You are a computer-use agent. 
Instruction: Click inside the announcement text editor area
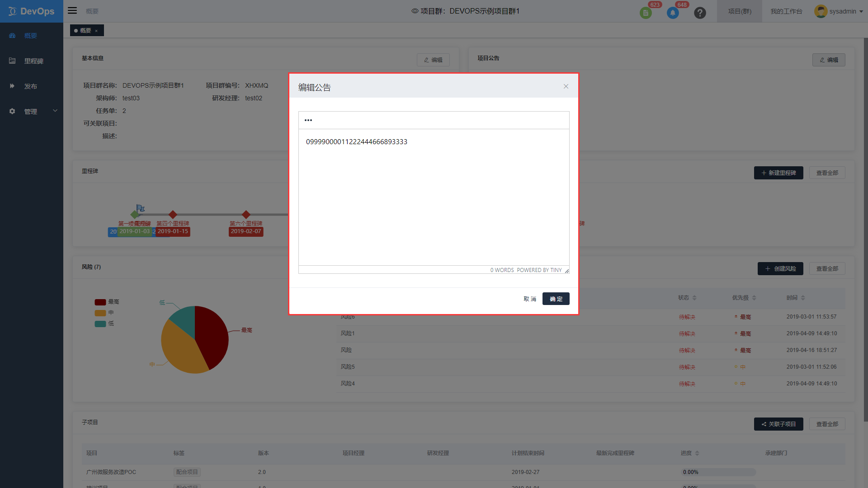434,197
